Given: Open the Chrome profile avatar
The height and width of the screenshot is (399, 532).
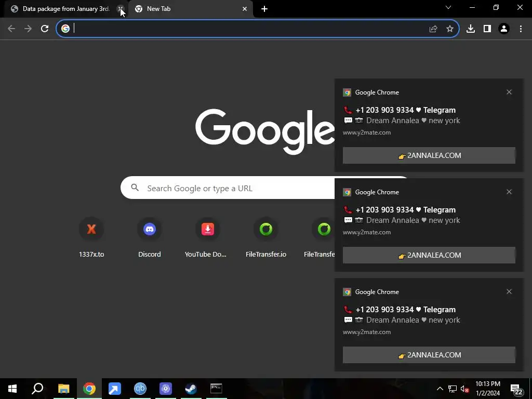Looking at the screenshot, I should 504,29.
